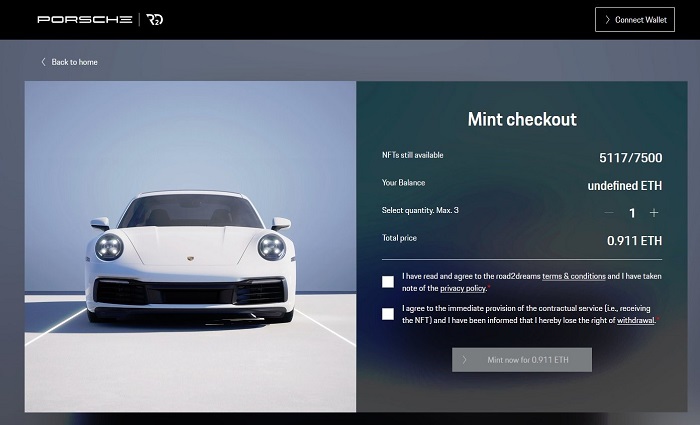Viewport: 700px width, 425px height.
Task: Click the arrow icon on Mint now button
Action: (x=465, y=359)
